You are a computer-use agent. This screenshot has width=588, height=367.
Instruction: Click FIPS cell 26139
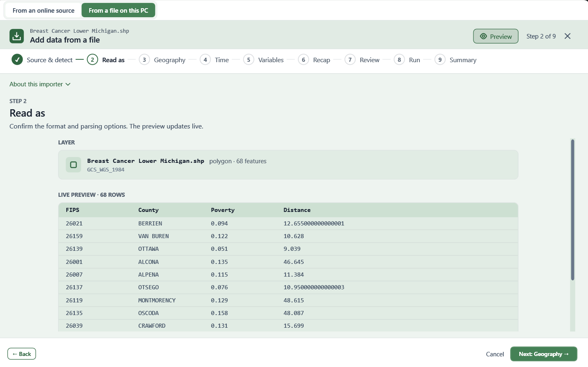[74, 249]
